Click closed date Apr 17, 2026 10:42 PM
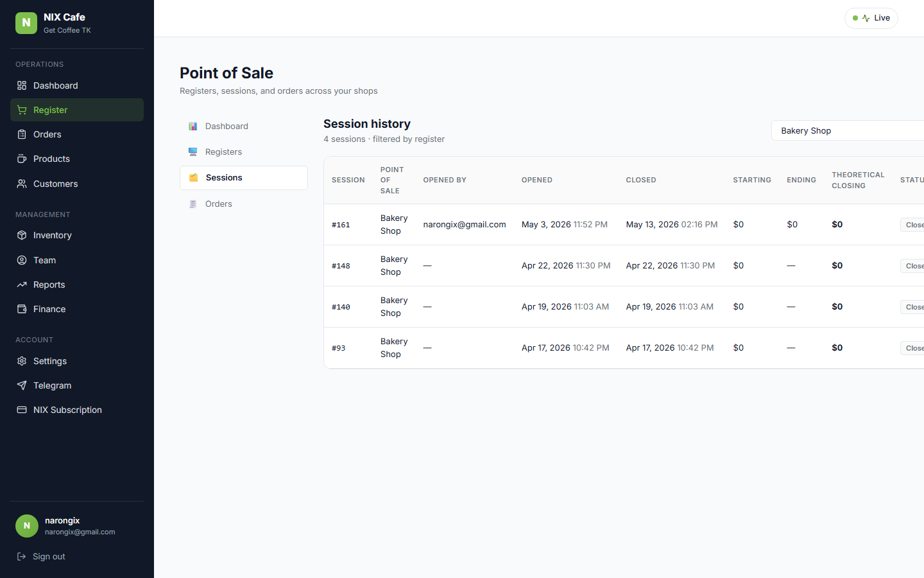The width and height of the screenshot is (924, 578). (x=670, y=348)
